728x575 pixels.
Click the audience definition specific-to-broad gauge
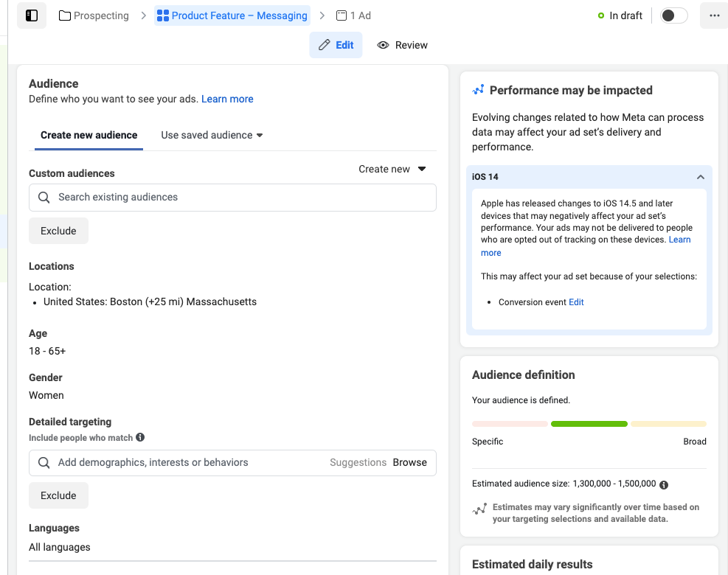[x=589, y=424]
